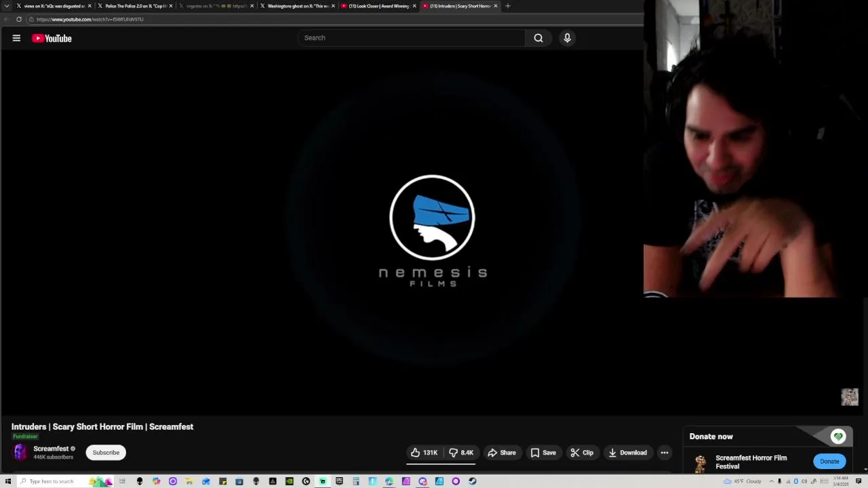Focus the YouTube Search input field
Screen dimensions: 868x488
[x=412, y=38]
